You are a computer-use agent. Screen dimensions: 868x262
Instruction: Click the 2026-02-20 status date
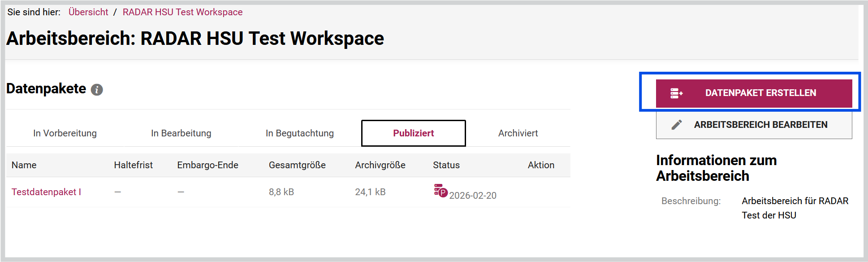tap(473, 196)
